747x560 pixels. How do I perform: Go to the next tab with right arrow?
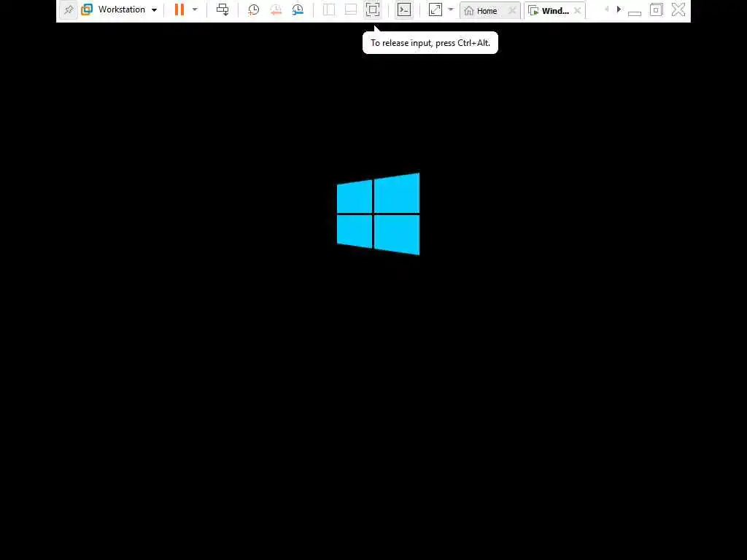(x=619, y=9)
